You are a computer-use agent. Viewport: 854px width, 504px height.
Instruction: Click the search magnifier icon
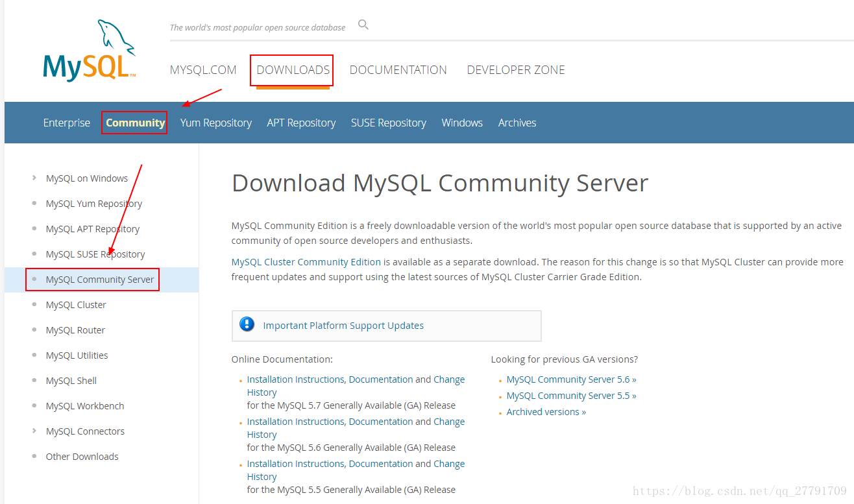[363, 25]
